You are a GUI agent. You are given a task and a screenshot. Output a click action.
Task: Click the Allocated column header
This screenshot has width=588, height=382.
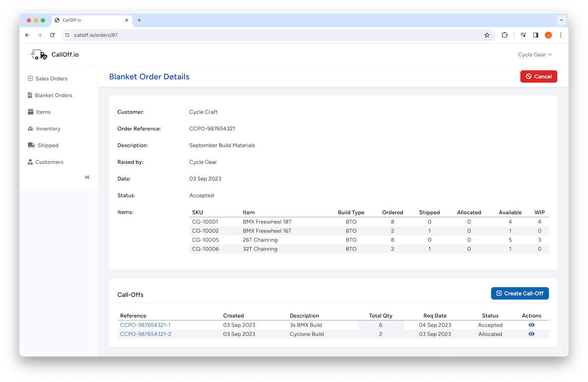[469, 212]
